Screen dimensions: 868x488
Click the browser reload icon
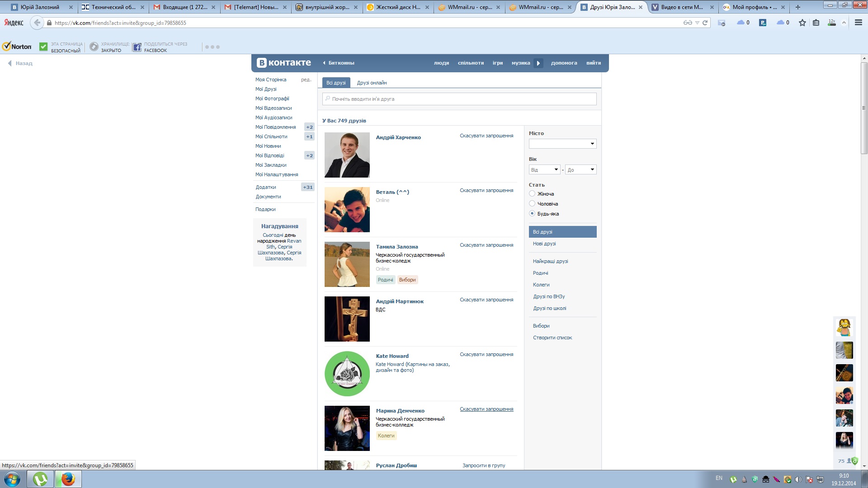click(x=705, y=23)
